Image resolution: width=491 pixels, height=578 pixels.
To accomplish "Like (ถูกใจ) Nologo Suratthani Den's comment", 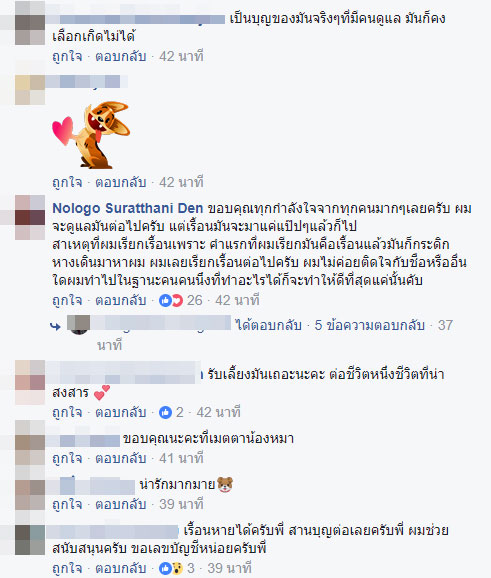I will pyautogui.click(x=67, y=300).
